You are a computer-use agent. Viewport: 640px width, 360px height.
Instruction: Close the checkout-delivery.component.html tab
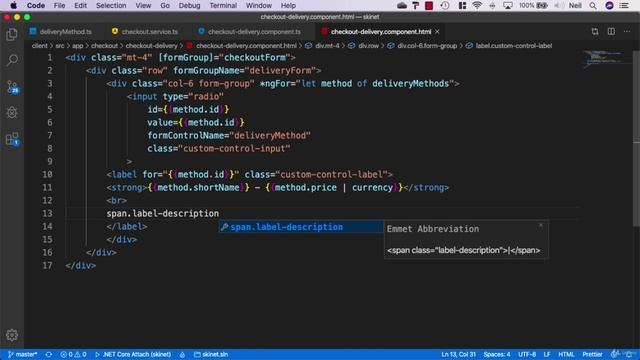[x=437, y=31]
